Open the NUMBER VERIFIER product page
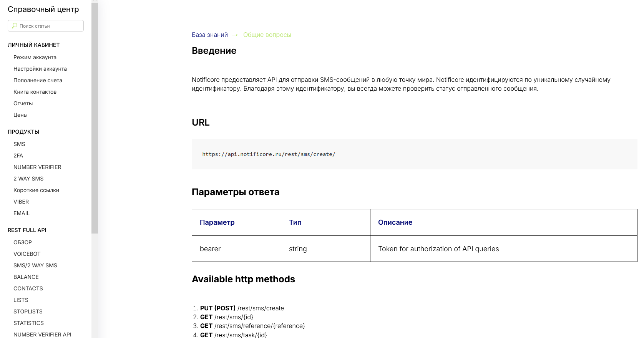Viewport: 644px width, 338px height. coord(37,167)
